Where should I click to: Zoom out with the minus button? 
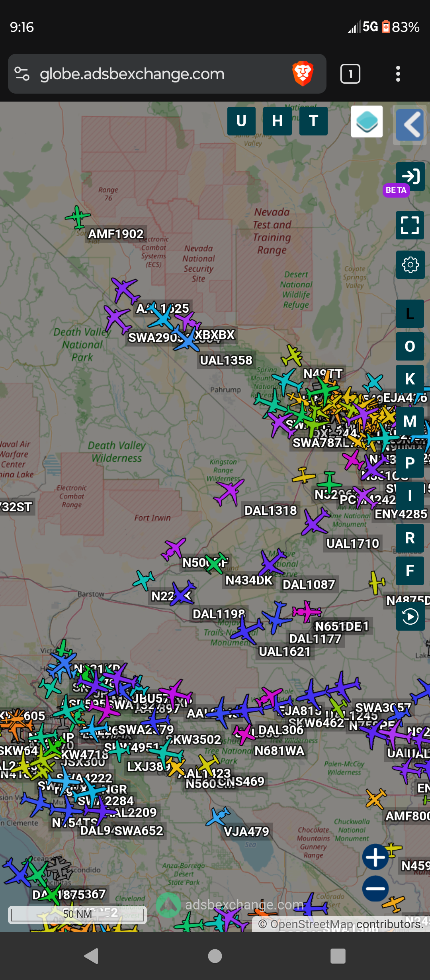375,888
